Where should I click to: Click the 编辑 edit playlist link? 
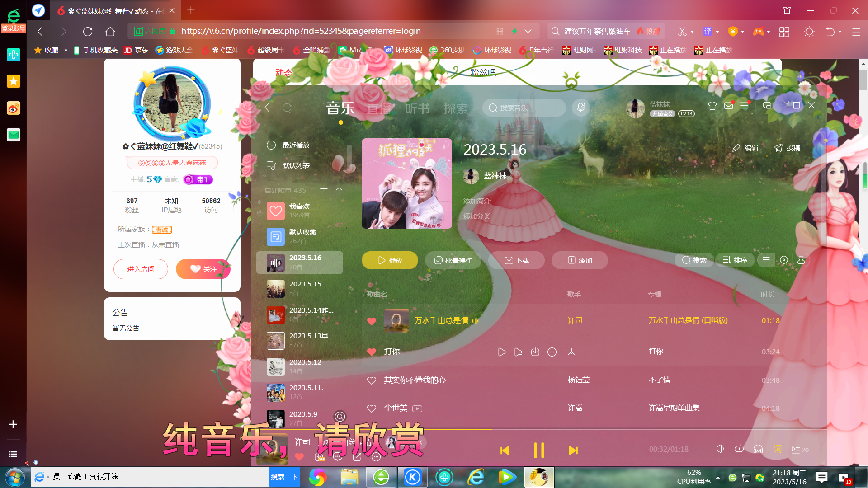[x=745, y=148]
